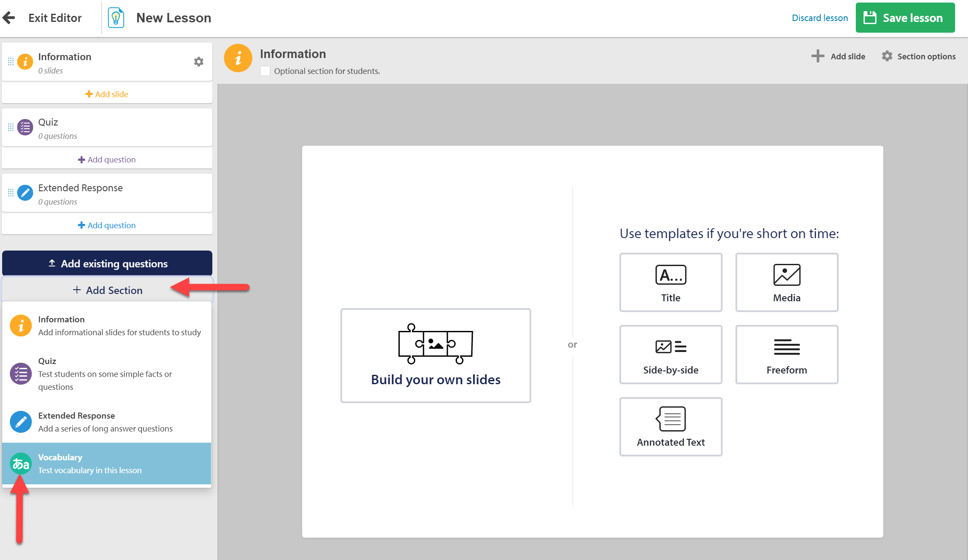968x560 pixels.
Task: Choose the Annotated Text template
Action: click(x=671, y=427)
